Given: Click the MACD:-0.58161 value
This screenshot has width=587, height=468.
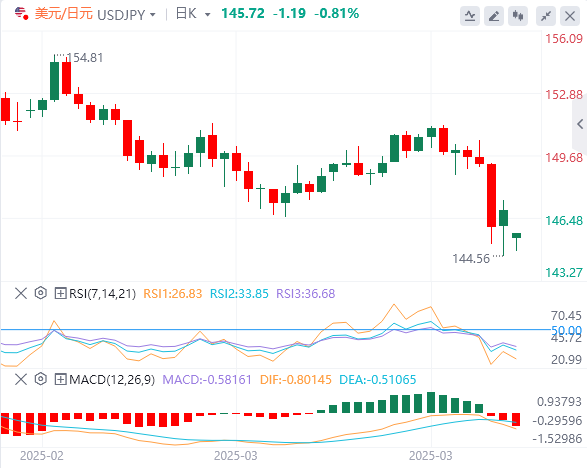Looking at the screenshot, I should point(207,380).
